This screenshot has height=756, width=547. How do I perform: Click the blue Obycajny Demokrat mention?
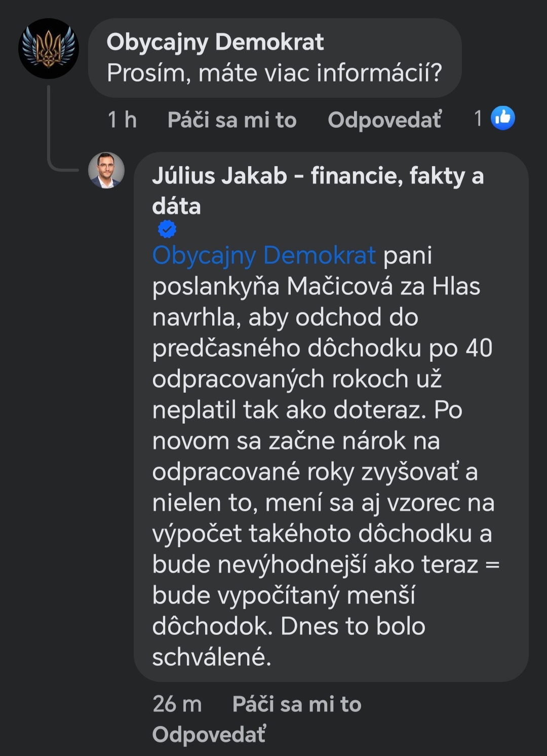264,255
